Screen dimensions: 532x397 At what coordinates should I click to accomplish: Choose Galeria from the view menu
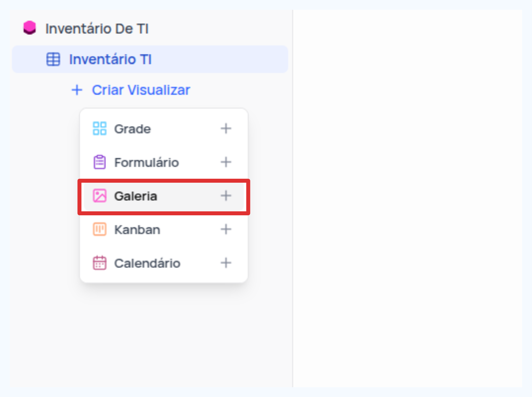[x=164, y=196]
